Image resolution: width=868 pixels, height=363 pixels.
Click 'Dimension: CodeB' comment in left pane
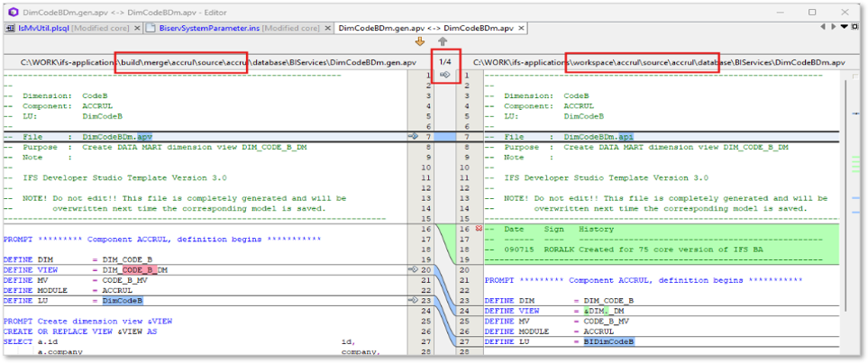click(x=55, y=95)
